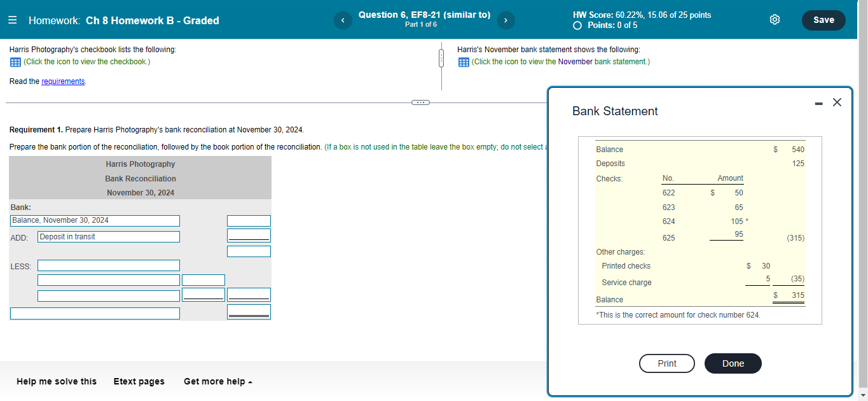View November bank statement via its table icon

pos(464,62)
